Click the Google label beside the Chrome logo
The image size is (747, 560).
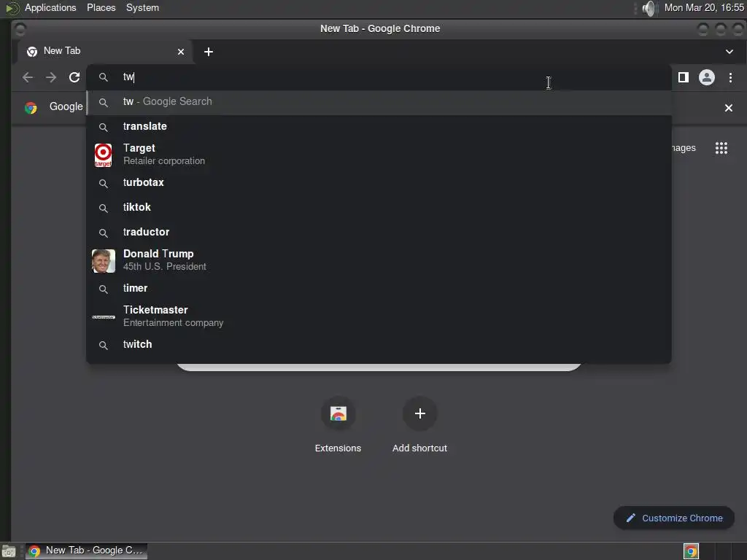[x=66, y=106]
